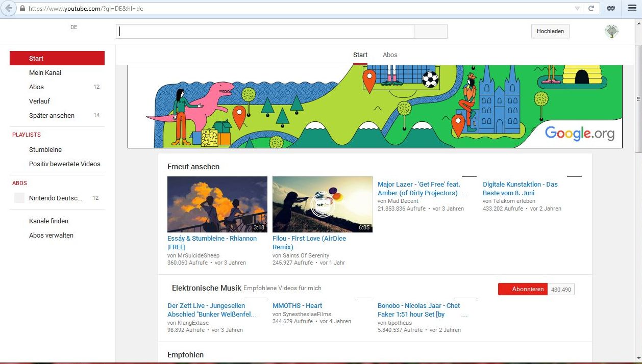Viewport: 642px width, 364px height.
Task: Click the browser back arrow button
Action: point(9,9)
